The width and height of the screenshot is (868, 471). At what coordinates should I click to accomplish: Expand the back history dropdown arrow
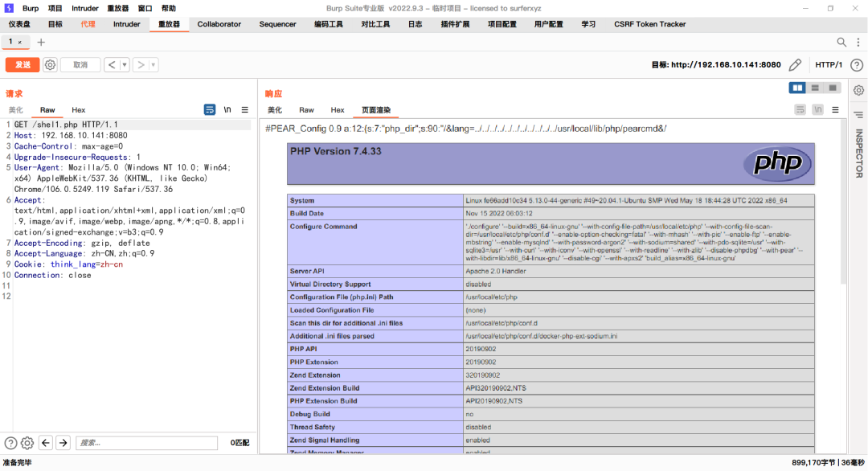click(x=125, y=65)
